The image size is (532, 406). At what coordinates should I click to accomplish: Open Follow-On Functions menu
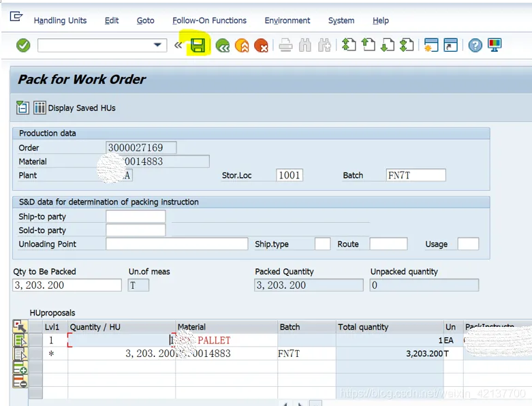(209, 20)
